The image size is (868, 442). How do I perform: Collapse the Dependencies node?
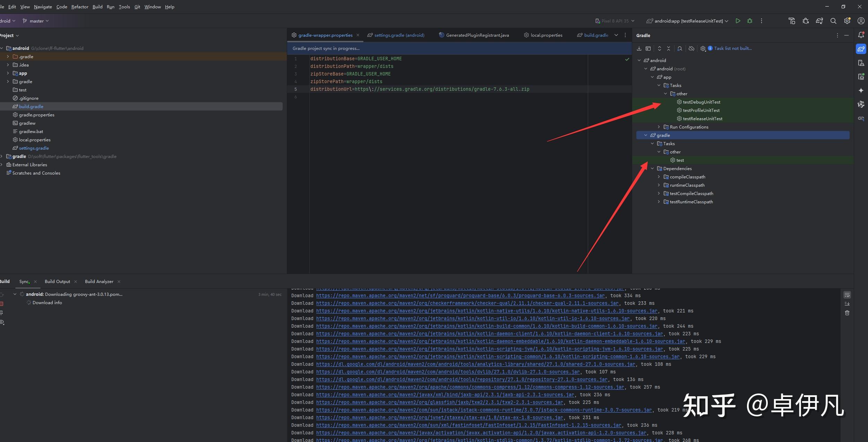[652, 168]
